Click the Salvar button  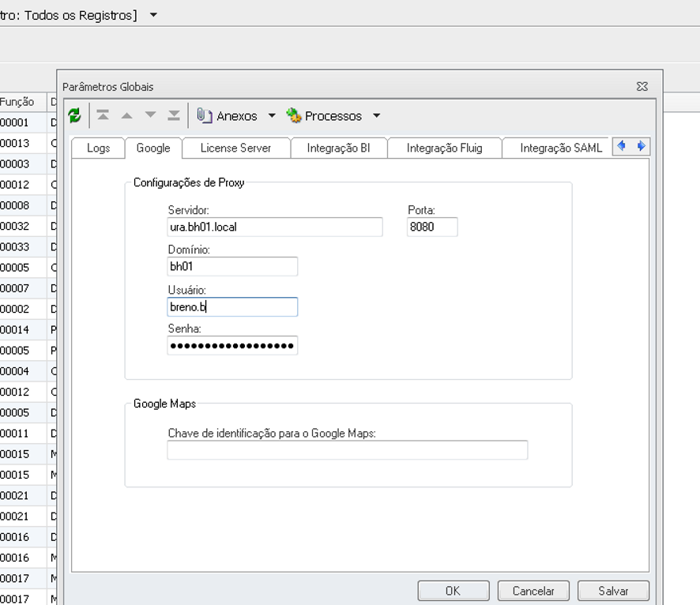[x=613, y=591]
